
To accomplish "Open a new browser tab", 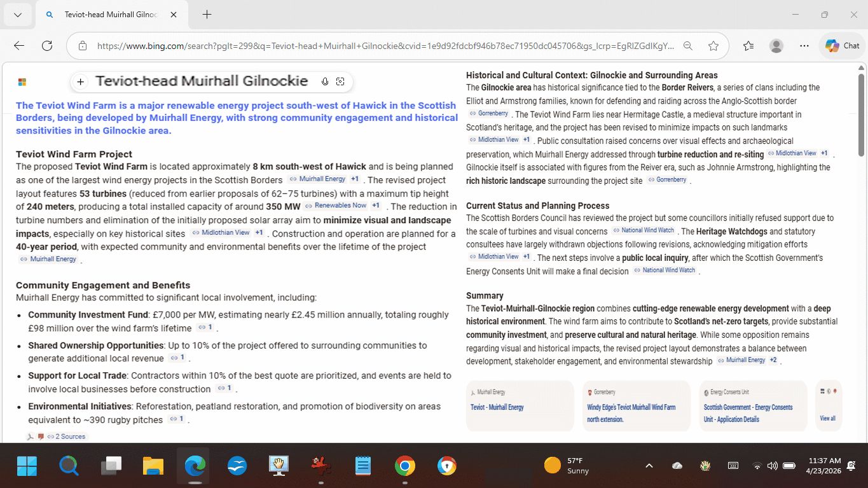I will tap(207, 15).
